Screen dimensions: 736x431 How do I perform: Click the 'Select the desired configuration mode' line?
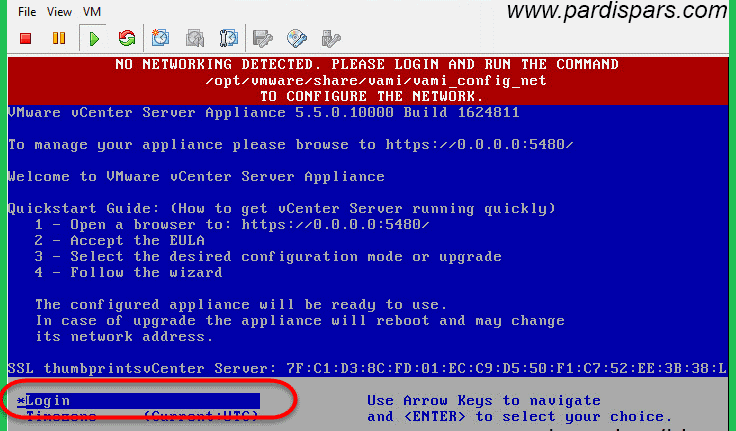268,257
